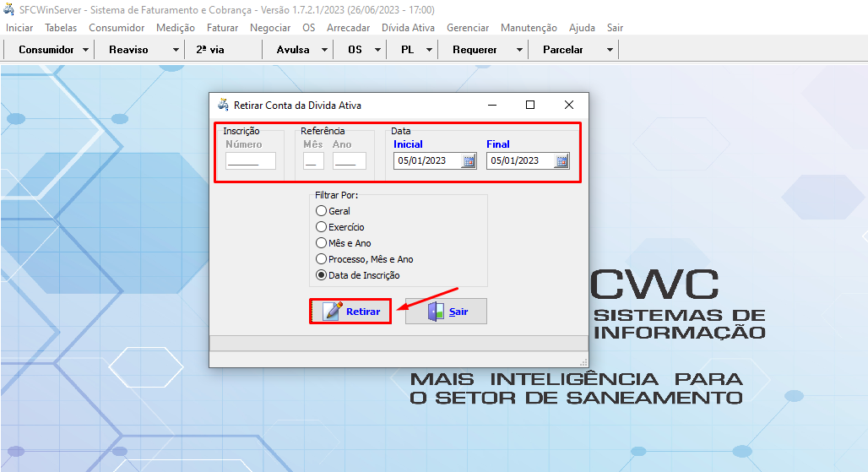Focus the Inscrição Número input field
Viewport: 868px width, 472px height.
(x=251, y=161)
